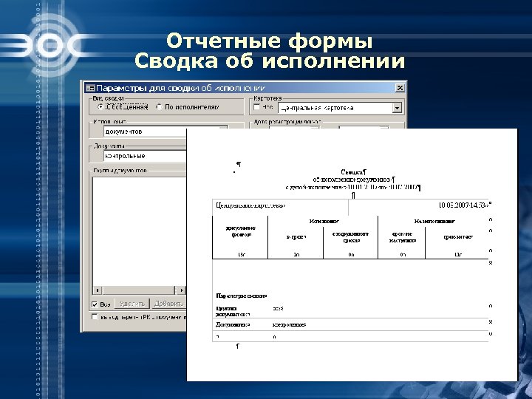Close the Параметры для сводки dialog
The height and width of the screenshot is (399, 532).
[x=400, y=88]
